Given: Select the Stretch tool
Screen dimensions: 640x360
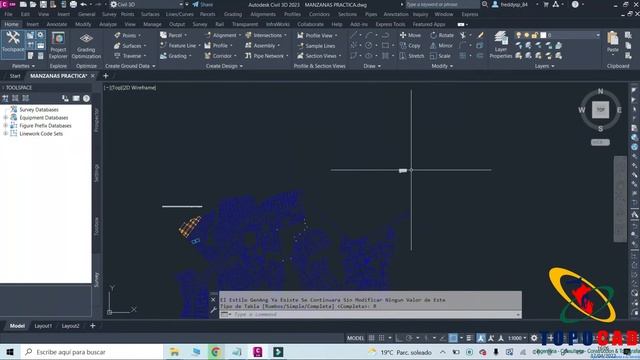Looking at the screenshot, I should 412,56.
